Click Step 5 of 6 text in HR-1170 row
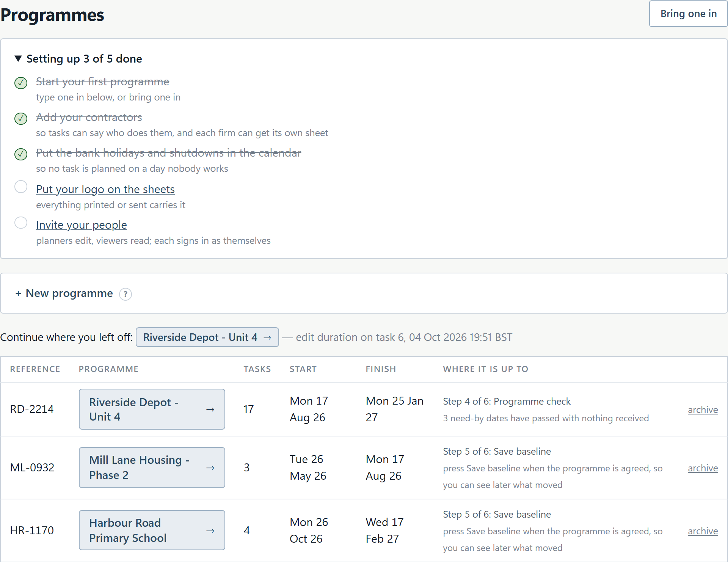The height and width of the screenshot is (562, 728). [x=497, y=514]
